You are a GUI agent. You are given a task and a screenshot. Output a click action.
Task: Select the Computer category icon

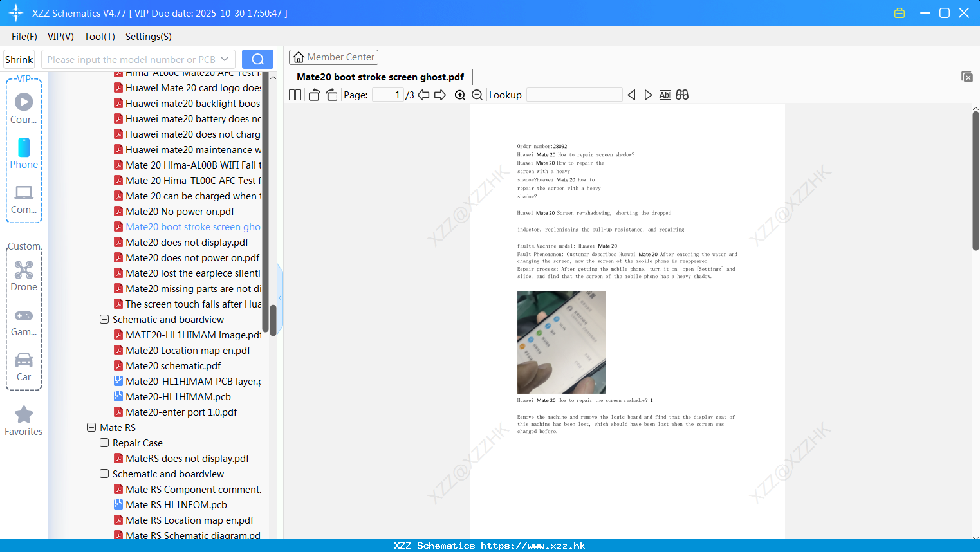(x=24, y=192)
